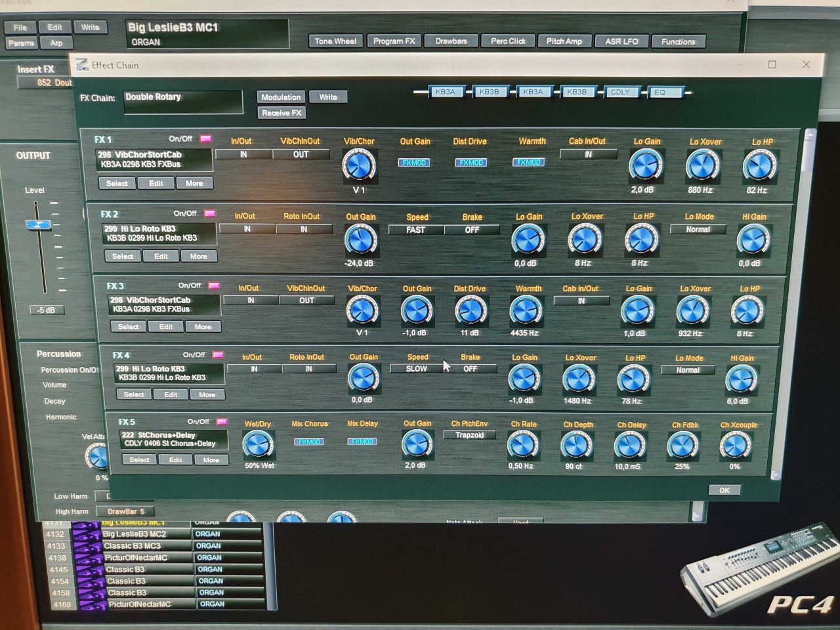Go to the Pitch Amp tab
Screen dimensions: 840x630
pyautogui.click(x=564, y=41)
